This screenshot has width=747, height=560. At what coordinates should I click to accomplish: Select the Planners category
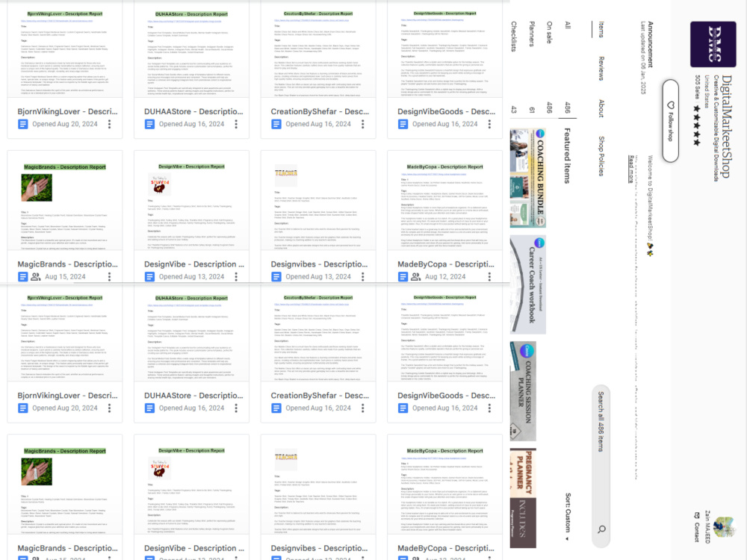(532, 34)
